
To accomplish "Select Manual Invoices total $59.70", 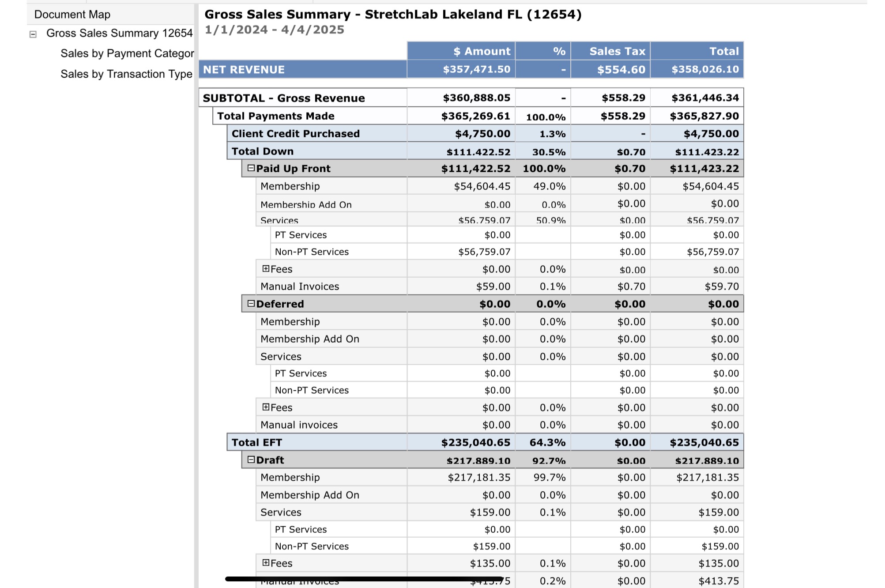I will (x=721, y=286).
